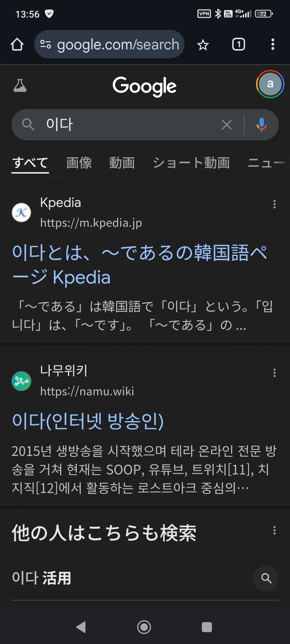Screen dimensions: 290x644
Task: Tap the Chrome home icon
Action: click(x=17, y=45)
